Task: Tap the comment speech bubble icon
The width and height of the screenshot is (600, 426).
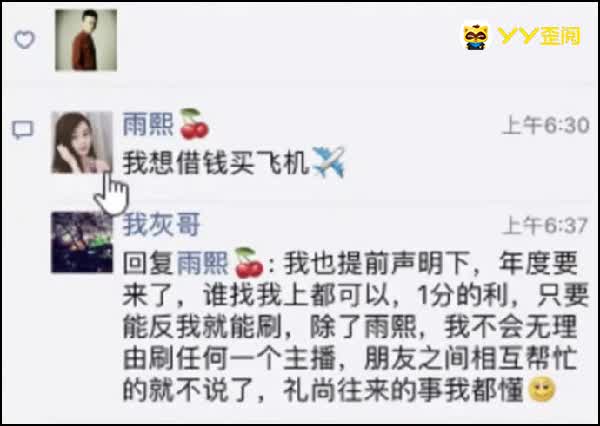Action: pos(23,130)
